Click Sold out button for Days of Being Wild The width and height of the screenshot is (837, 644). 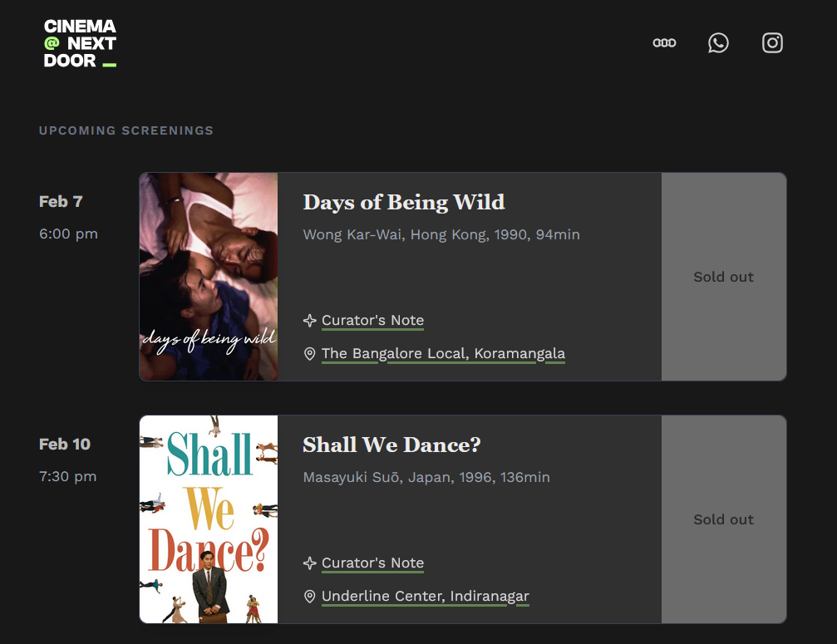(723, 277)
